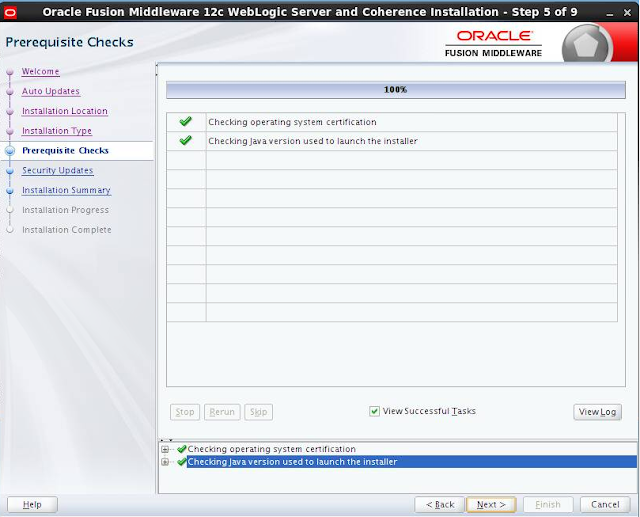Jump to the Installation Location step

(x=65, y=111)
